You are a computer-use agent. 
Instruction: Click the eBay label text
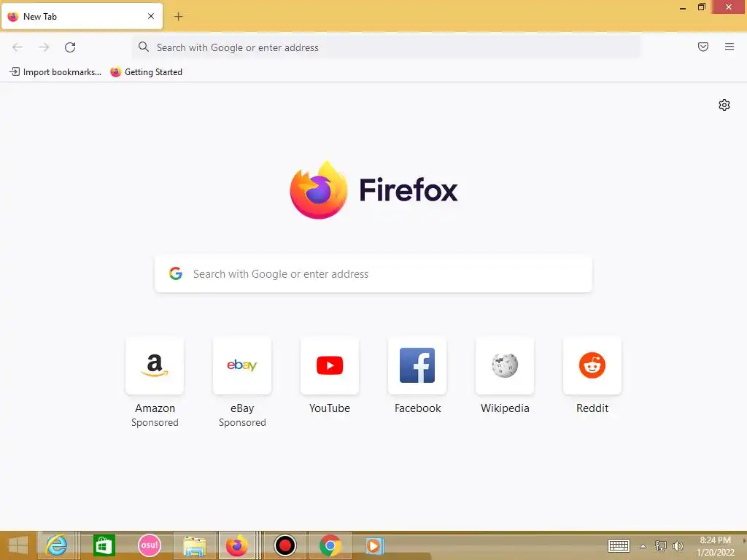pos(242,408)
